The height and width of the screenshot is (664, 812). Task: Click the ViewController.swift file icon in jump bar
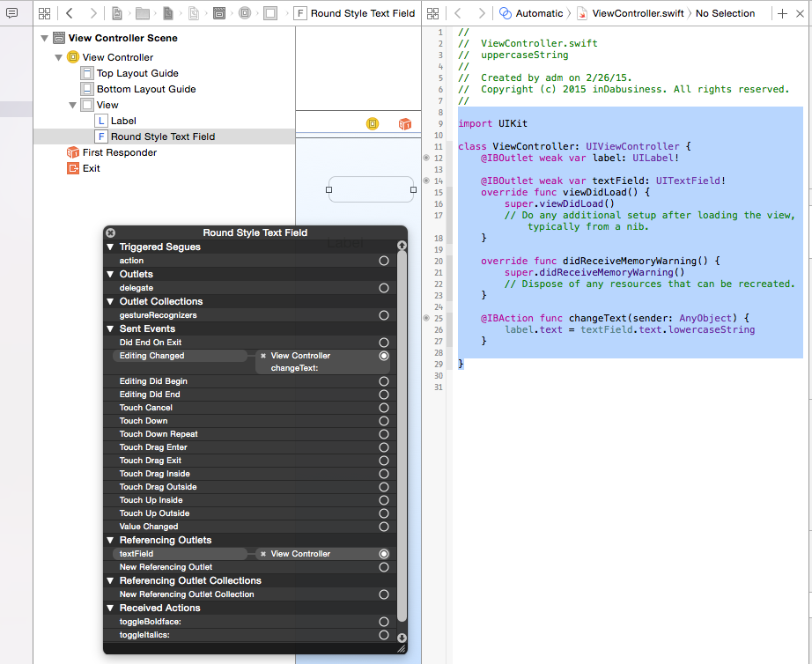pos(582,13)
